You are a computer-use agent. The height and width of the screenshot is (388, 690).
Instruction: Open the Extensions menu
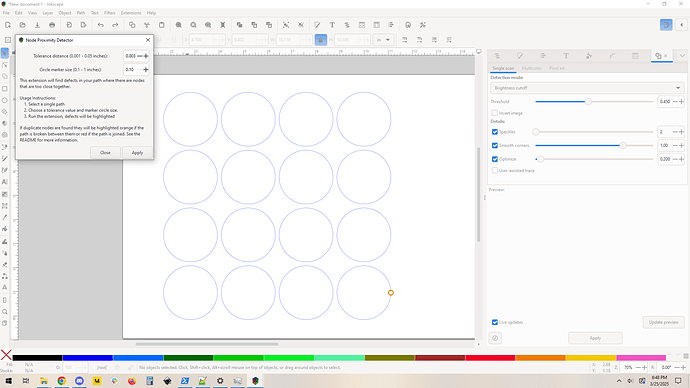click(131, 13)
